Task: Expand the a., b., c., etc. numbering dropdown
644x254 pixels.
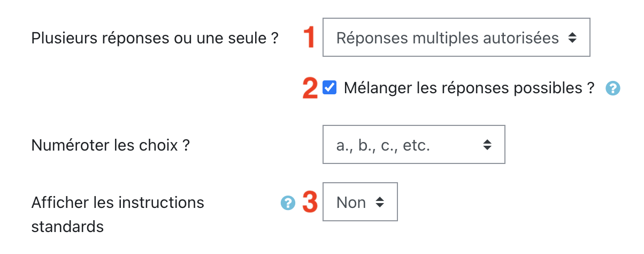Action: tap(413, 145)
